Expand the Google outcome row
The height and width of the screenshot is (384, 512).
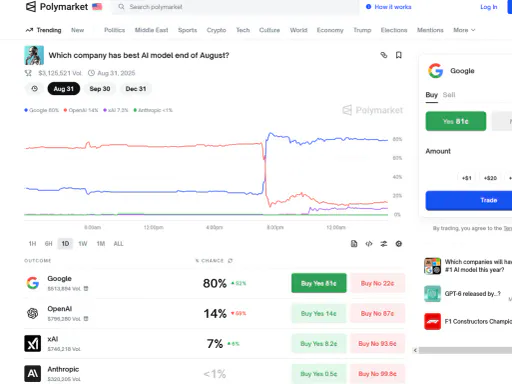214,283
